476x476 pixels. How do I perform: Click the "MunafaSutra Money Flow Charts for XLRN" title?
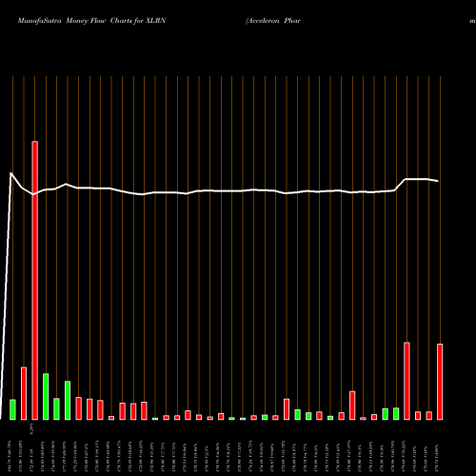pos(91,21)
